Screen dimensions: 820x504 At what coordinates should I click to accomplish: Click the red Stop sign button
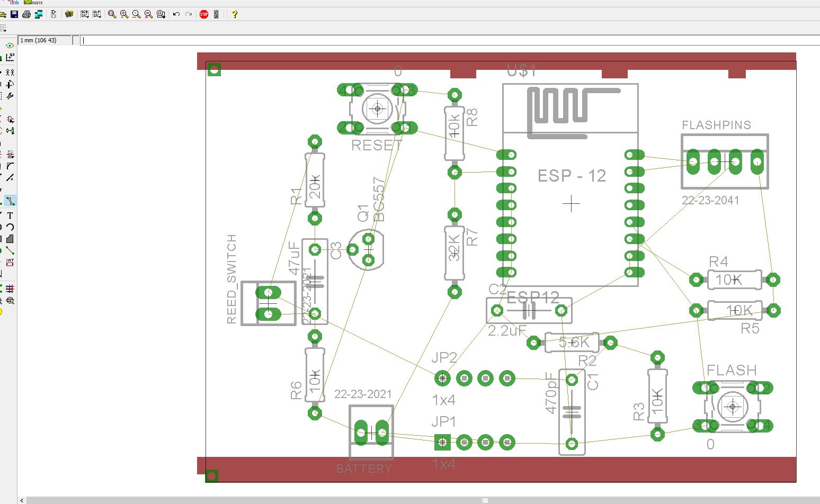(203, 14)
